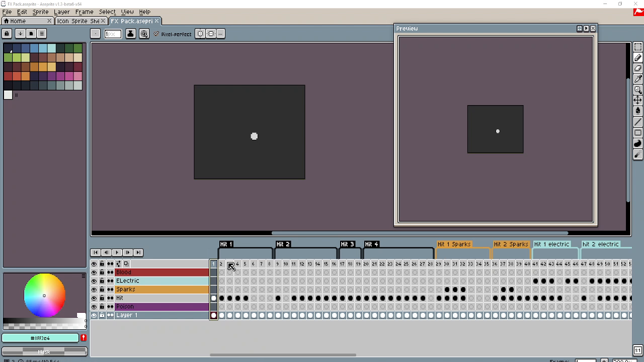Open timeline settings icon in header
This screenshot has width=644, height=362.
tap(118, 263)
